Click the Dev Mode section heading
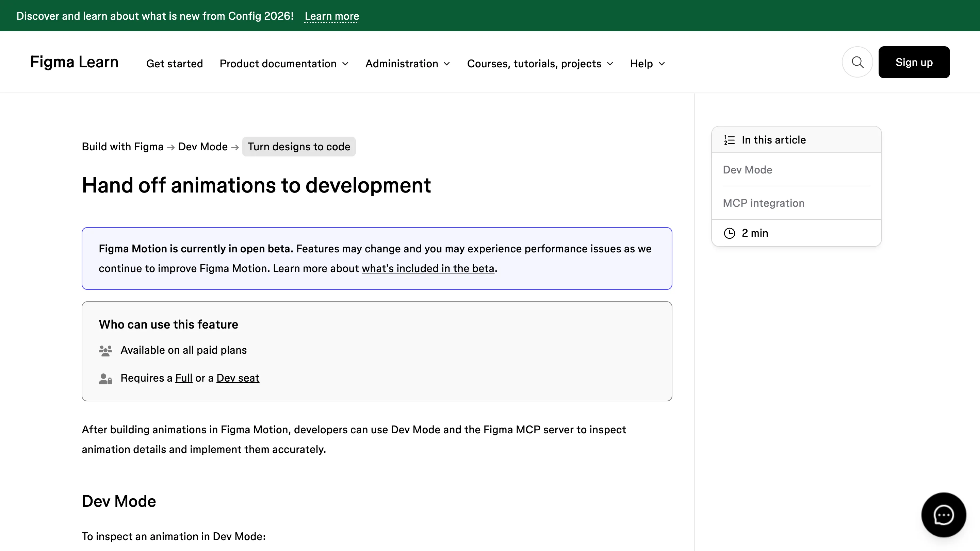The height and width of the screenshot is (551, 980). tap(119, 501)
